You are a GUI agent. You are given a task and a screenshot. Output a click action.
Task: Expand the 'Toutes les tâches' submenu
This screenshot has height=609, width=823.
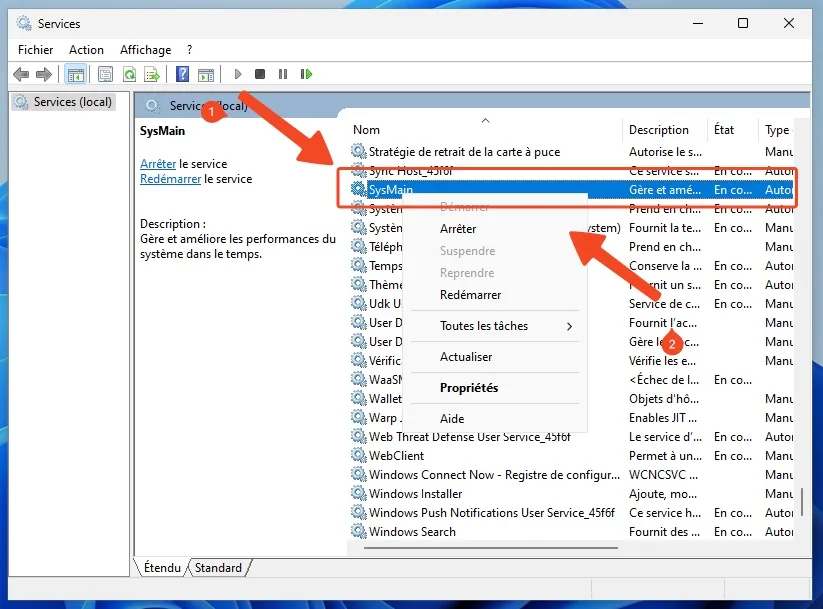[507, 326]
